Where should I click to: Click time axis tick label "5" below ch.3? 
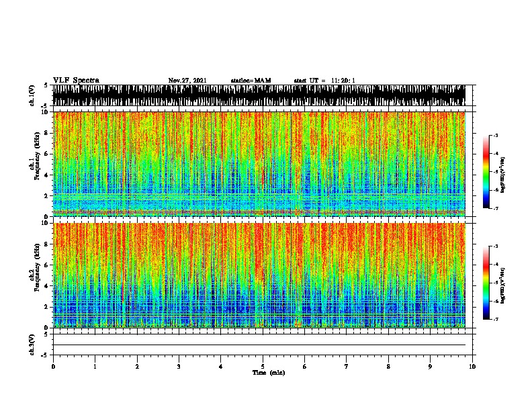coord(263,367)
